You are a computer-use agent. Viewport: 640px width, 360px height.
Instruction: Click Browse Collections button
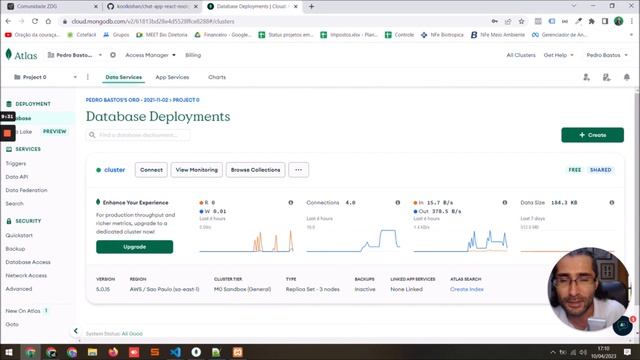(x=256, y=170)
